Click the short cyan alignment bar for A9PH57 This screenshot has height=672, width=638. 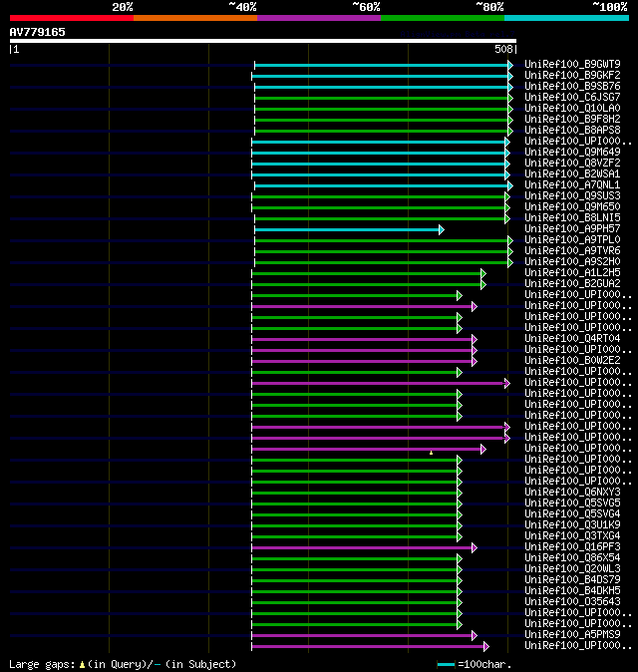coord(347,229)
